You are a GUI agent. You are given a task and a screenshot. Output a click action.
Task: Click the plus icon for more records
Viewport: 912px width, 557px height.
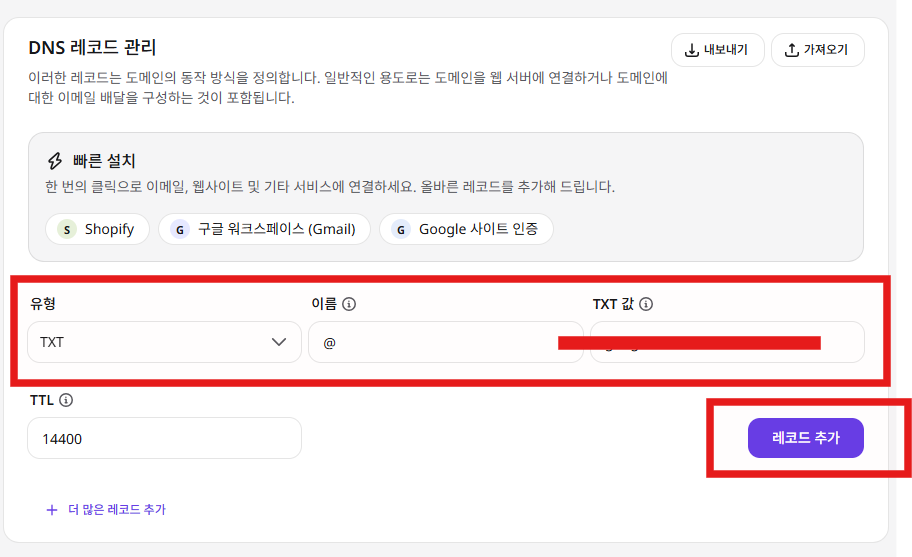tap(52, 510)
